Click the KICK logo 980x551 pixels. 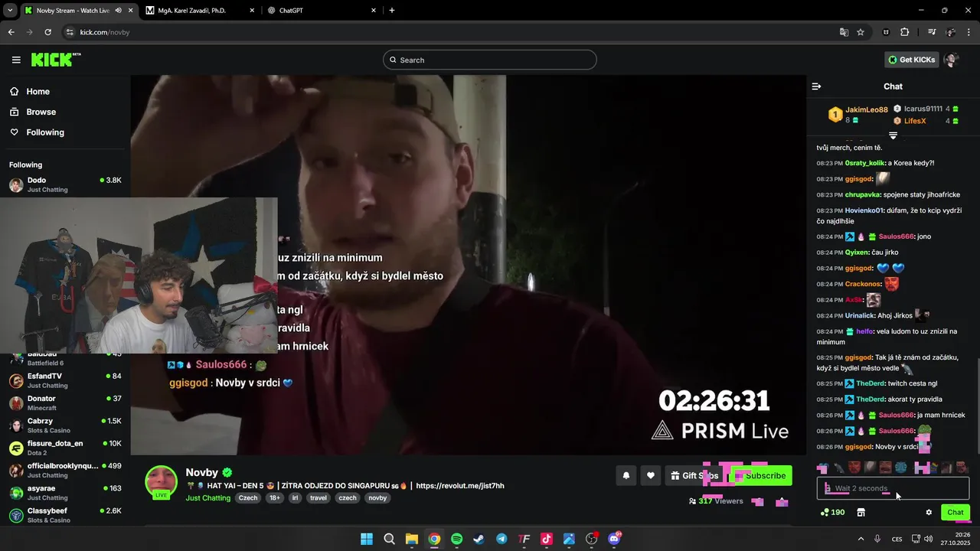(x=56, y=60)
